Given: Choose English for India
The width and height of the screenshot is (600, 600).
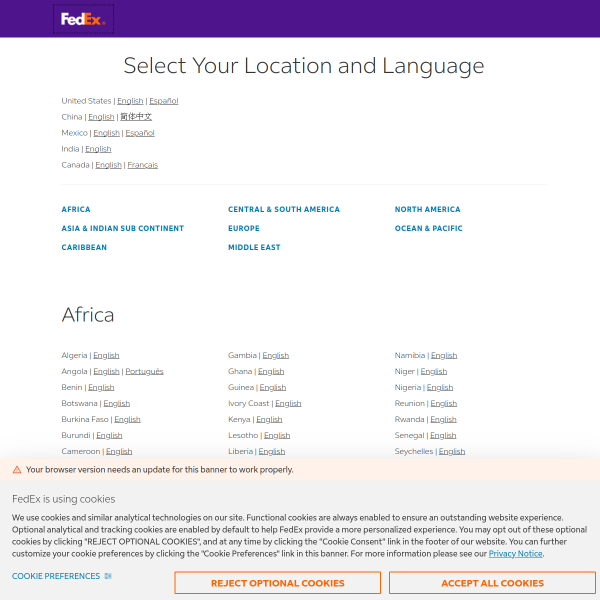Looking at the screenshot, I should tap(98, 149).
